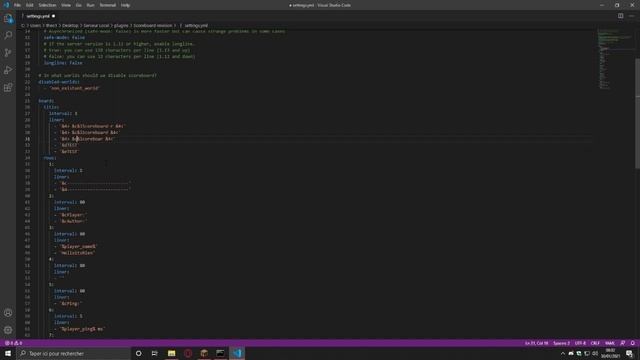The width and height of the screenshot is (640, 360).
Task: Click Desktop in the breadcrumb path
Action: [x=70, y=25]
